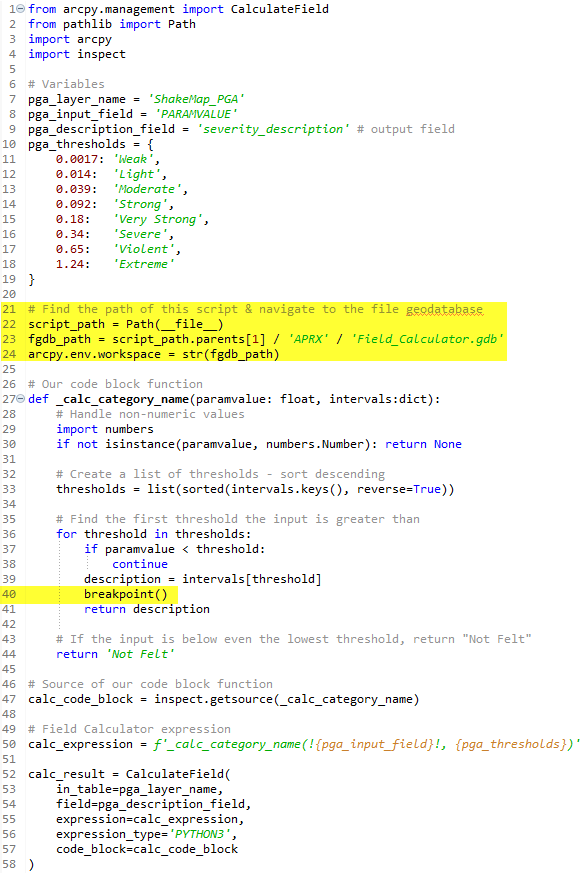The height and width of the screenshot is (873, 584).
Task: Click the underlined word 'geodatabase' in the comment
Action: (444, 309)
